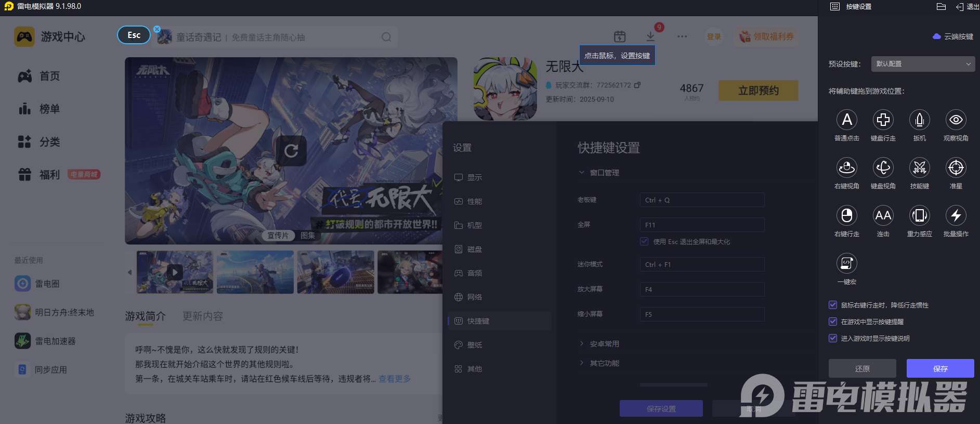Select the 连击 combo AA icon
Screen dimensions: 980x424
883,215
